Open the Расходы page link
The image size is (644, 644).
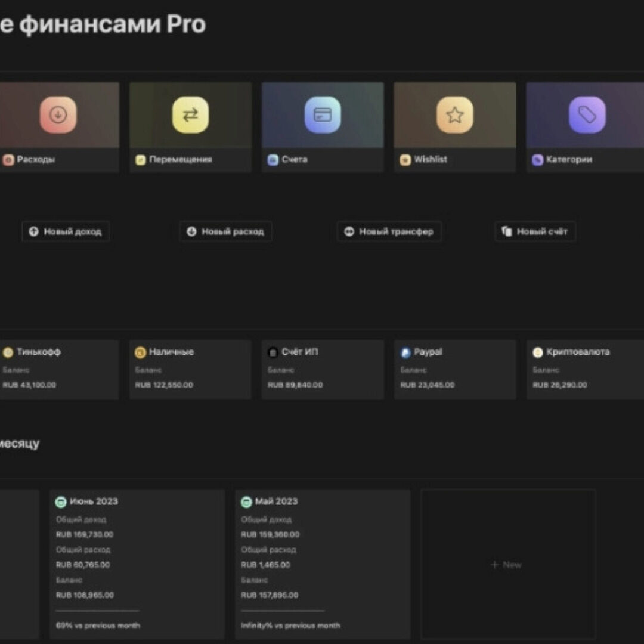point(36,160)
